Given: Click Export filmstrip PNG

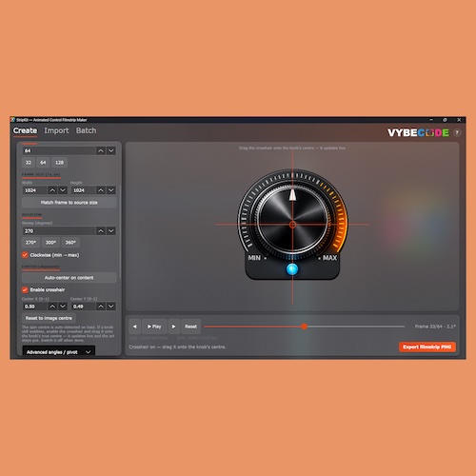Looking at the screenshot, I should coord(427,347).
